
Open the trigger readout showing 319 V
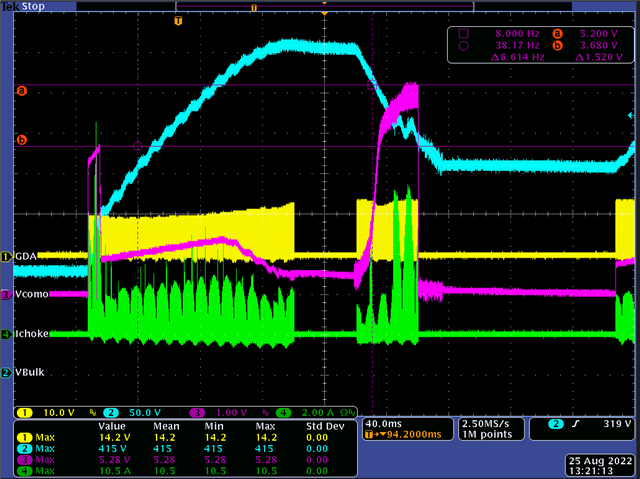point(582,429)
